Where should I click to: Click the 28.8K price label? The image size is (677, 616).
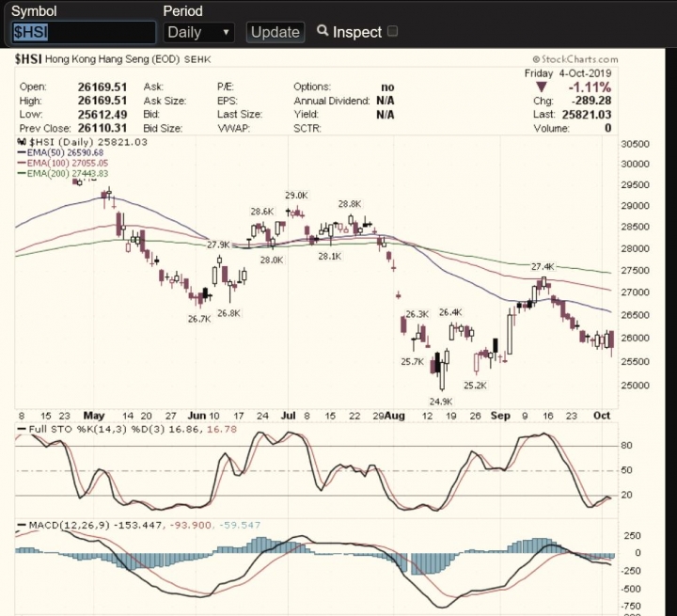pyautogui.click(x=350, y=204)
